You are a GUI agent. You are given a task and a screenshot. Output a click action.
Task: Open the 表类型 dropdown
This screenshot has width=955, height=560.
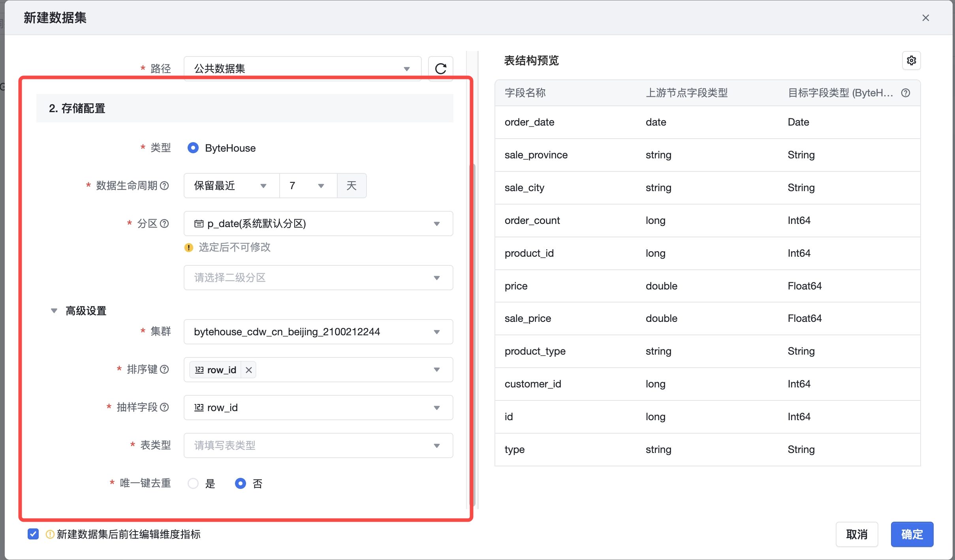[318, 445]
